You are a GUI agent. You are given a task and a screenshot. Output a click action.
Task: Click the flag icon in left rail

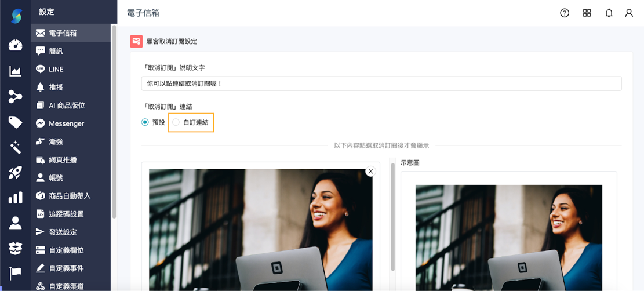15,273
